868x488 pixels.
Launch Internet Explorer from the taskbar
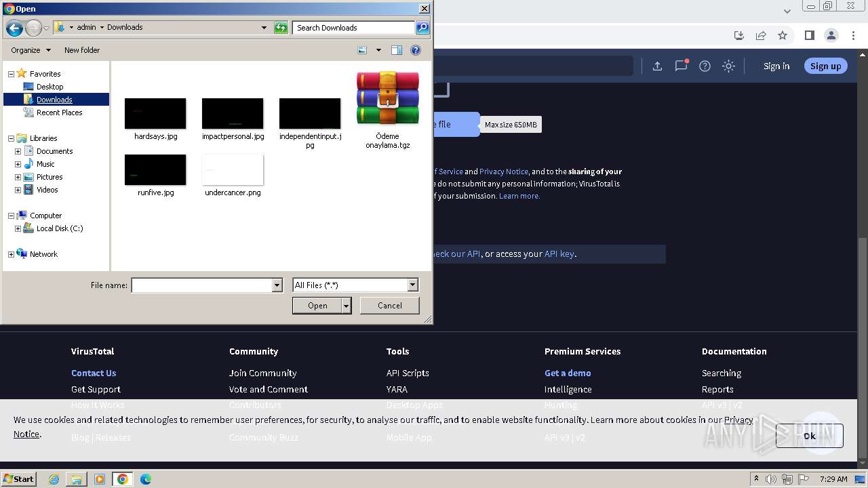pyautogui.click(x=54, y=479)
